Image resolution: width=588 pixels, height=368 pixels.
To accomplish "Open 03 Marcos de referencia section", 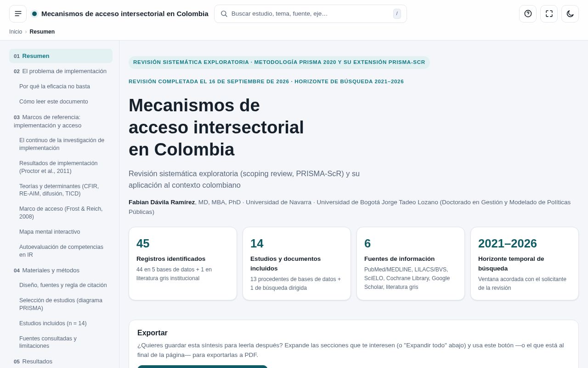I will (61, 121).
